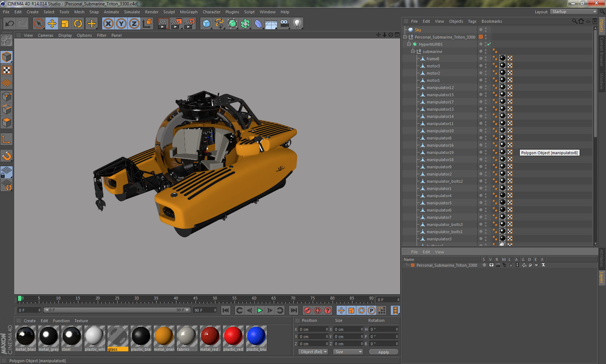Select the glass material swatch
The image size is (606, 364).
coord(118,338)
